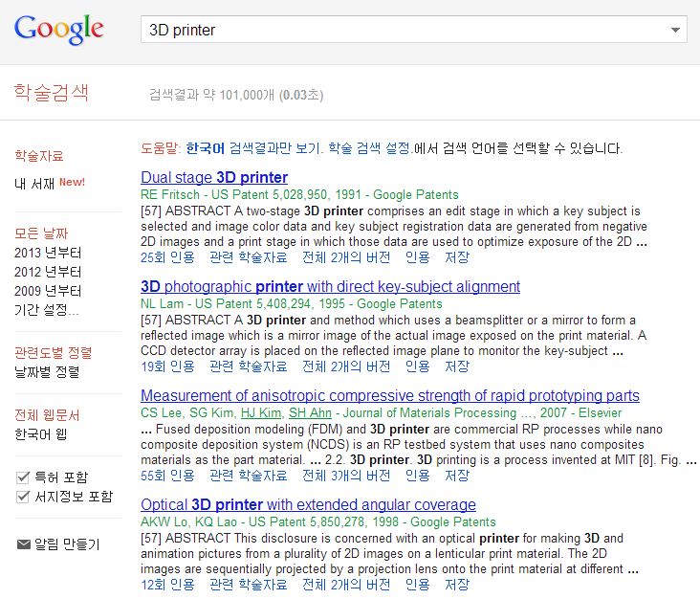Filter results from 2013 년부터
Viewport: 700px width, 599px height.
(x=48, y=253)
